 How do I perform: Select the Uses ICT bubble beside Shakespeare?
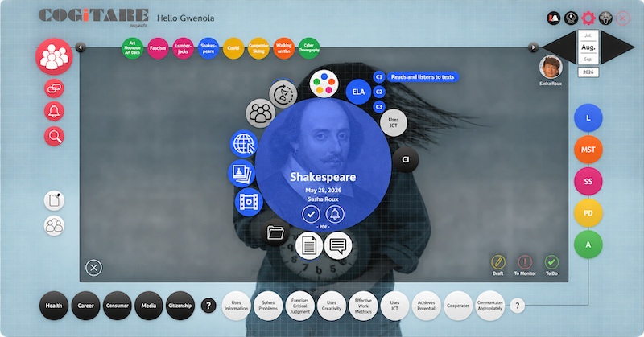point(394,122)
